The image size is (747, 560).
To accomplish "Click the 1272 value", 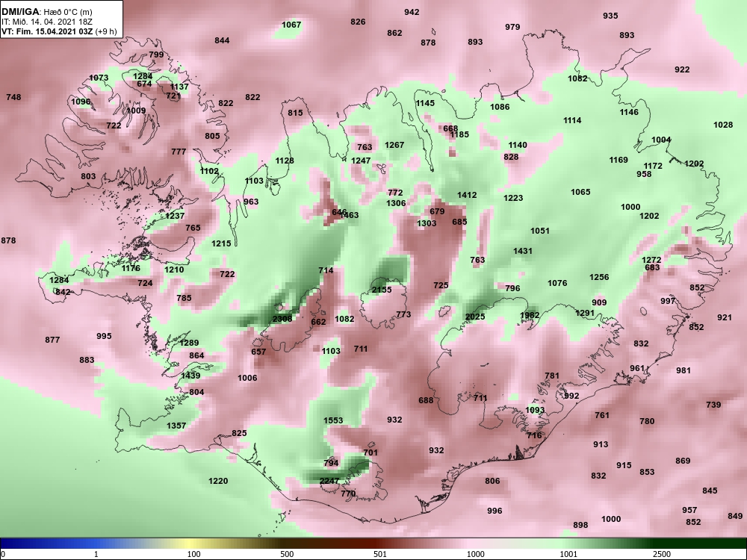I will [x=651, y=260].
